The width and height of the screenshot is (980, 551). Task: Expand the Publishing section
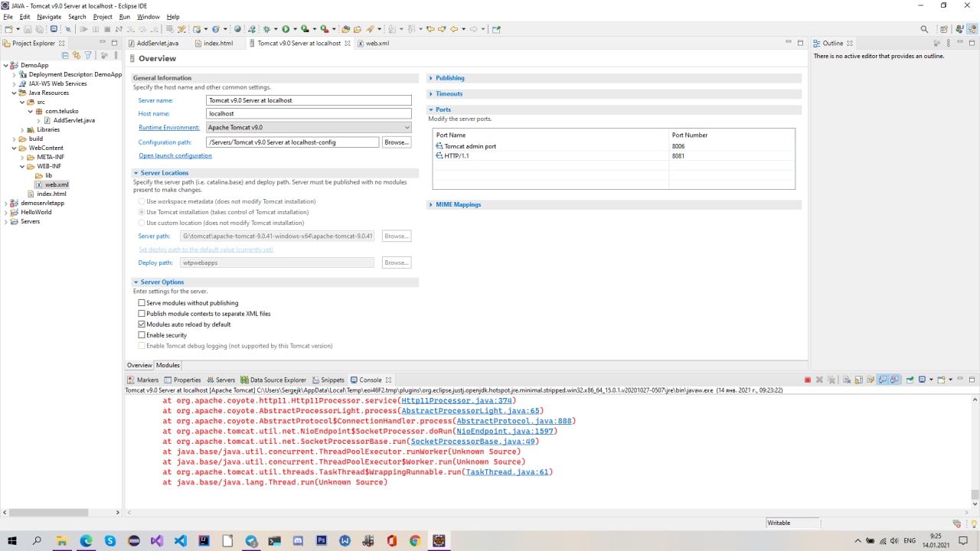click(431, 78)
